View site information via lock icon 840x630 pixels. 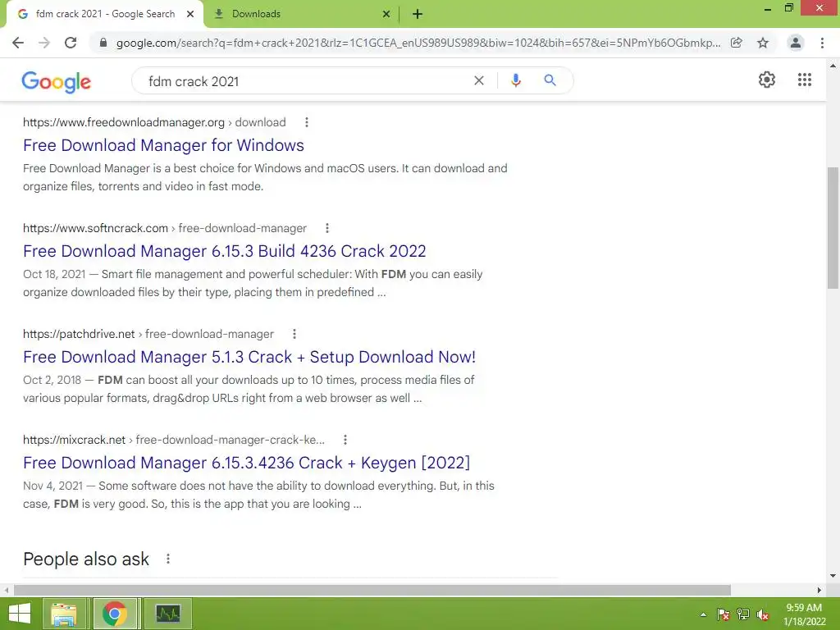pos(103,43)
